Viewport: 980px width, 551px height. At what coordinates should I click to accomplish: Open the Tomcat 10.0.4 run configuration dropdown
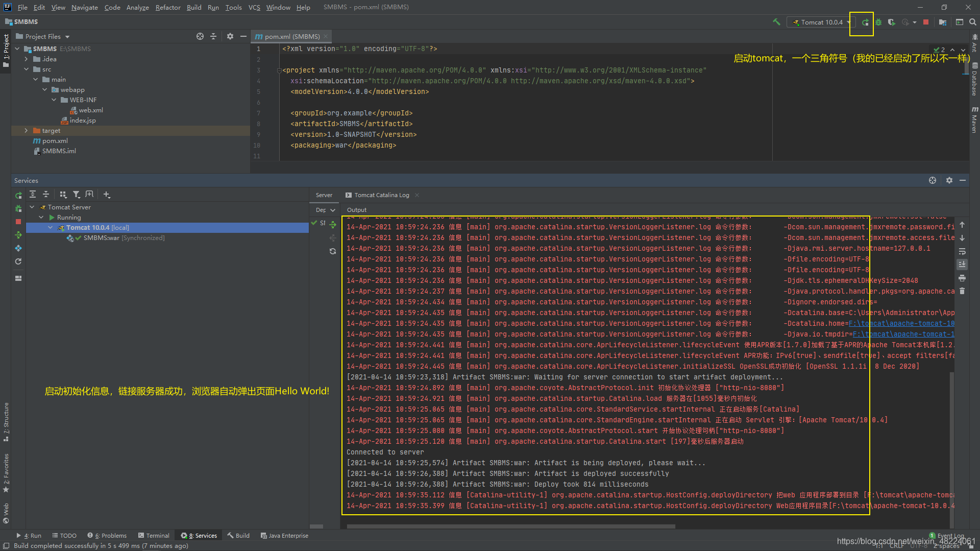tap(820, 22)
